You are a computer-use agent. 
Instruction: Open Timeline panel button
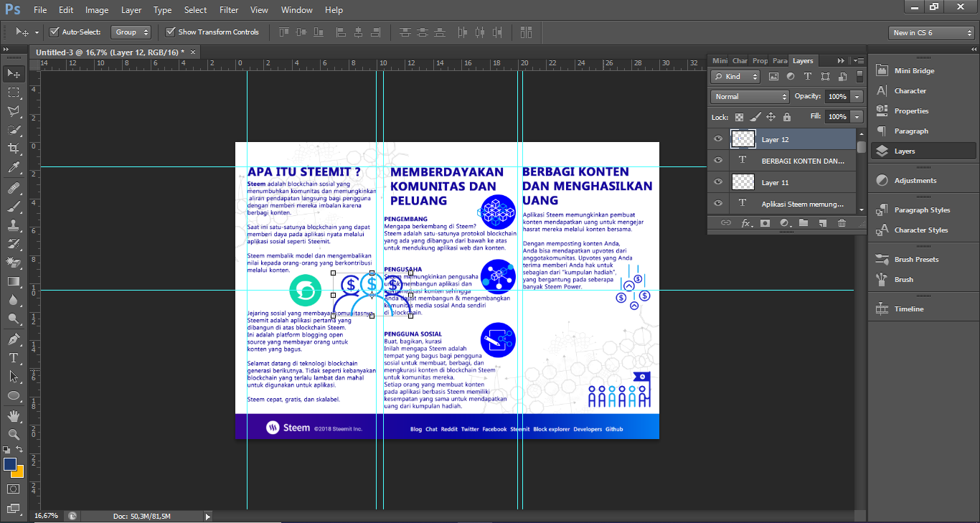click(909, 309)
